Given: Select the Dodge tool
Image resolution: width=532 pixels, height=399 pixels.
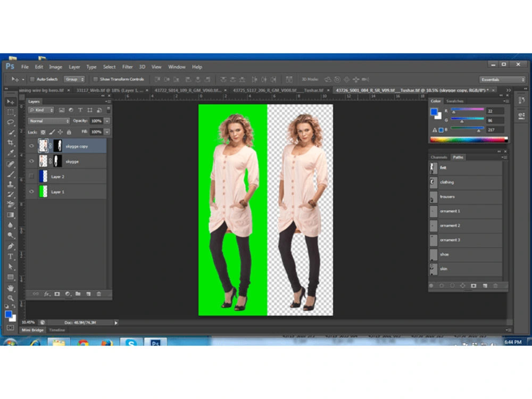Looking at the screenshot, I should (x=11, y=235).
